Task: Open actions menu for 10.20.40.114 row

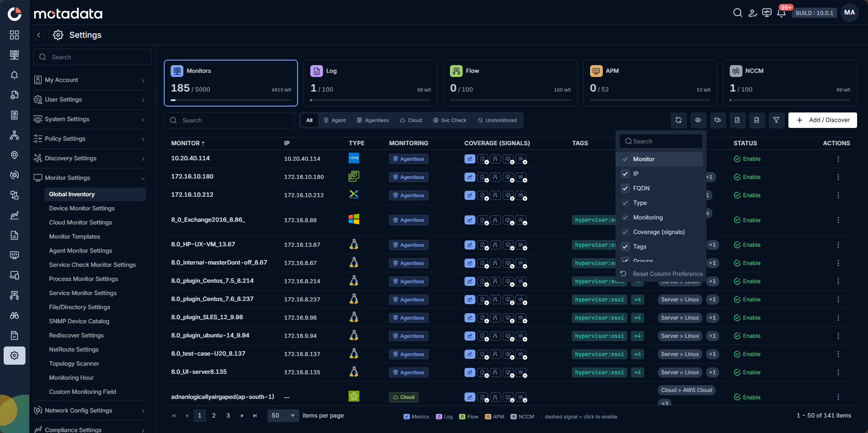Action: click(838, 159)
